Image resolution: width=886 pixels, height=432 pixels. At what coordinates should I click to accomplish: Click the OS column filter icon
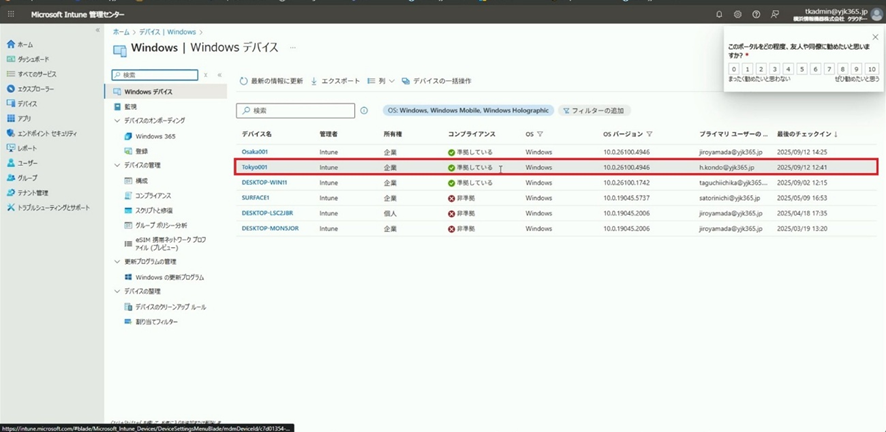pos(540,133)
